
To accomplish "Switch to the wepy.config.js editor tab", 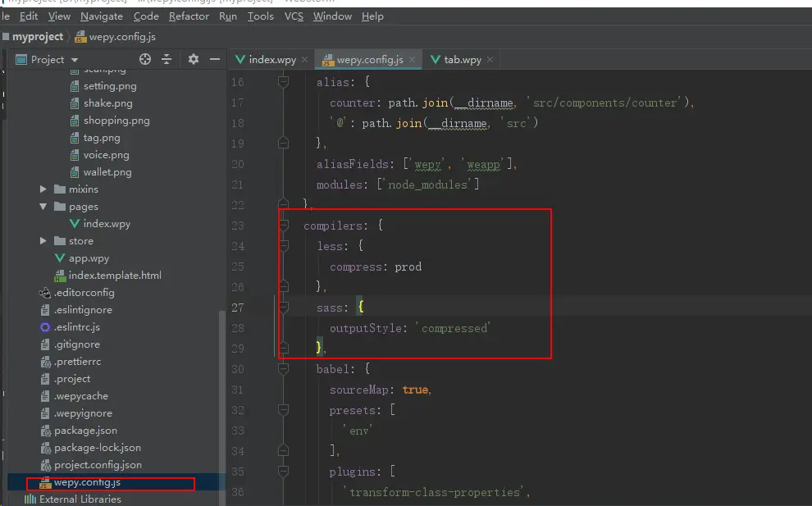I will tap(370, 60).
